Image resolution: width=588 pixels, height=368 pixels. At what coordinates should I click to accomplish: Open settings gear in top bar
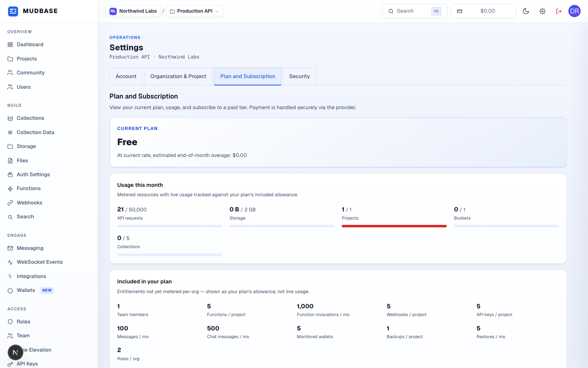point(542,11)
